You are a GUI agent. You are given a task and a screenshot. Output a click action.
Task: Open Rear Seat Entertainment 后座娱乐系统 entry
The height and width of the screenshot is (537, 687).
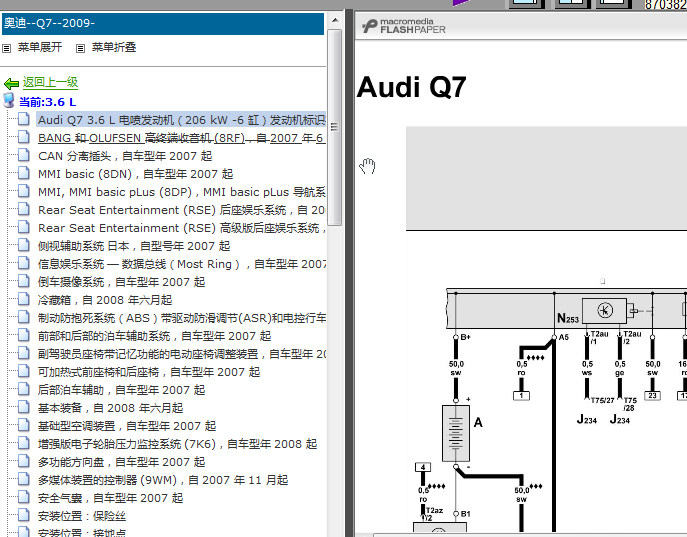click(x=181, y=210)
